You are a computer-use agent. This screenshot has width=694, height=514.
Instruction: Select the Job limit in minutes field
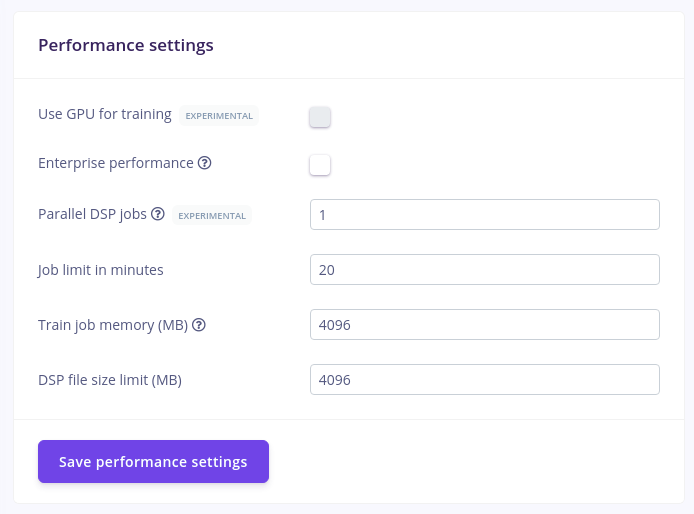(485, 270)
